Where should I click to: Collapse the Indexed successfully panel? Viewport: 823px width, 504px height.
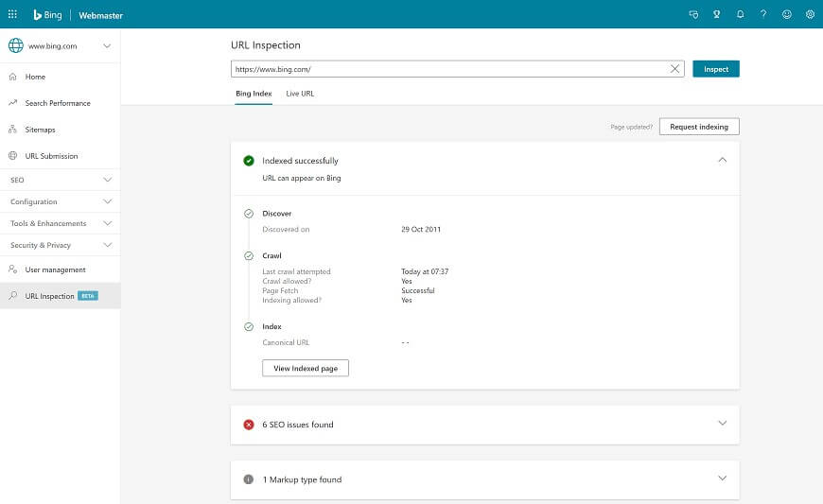722,160
